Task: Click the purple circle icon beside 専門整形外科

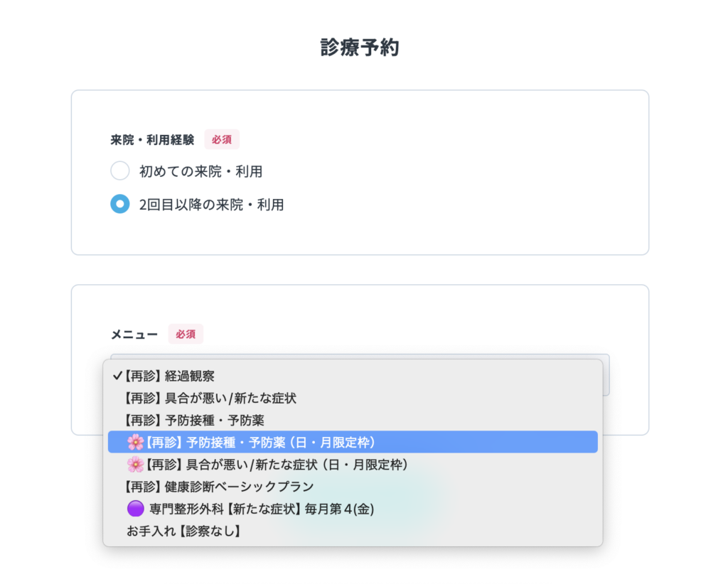Action: (135, 509)
